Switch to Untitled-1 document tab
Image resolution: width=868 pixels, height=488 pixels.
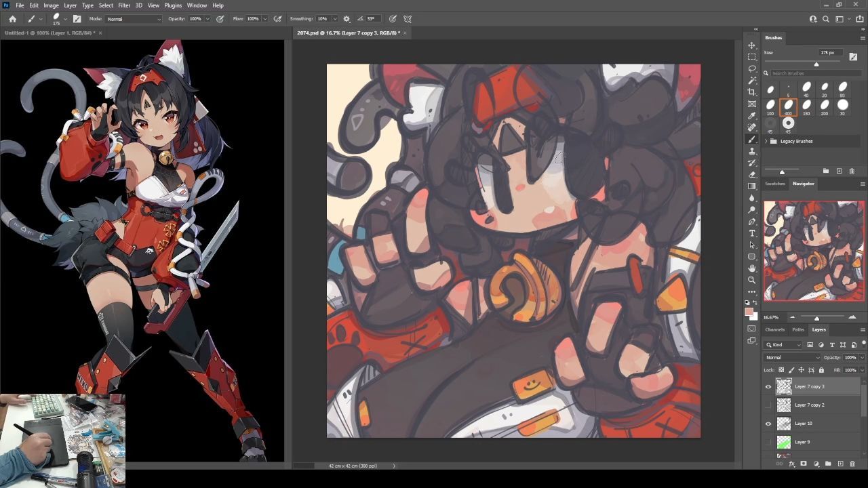(49, 33)
